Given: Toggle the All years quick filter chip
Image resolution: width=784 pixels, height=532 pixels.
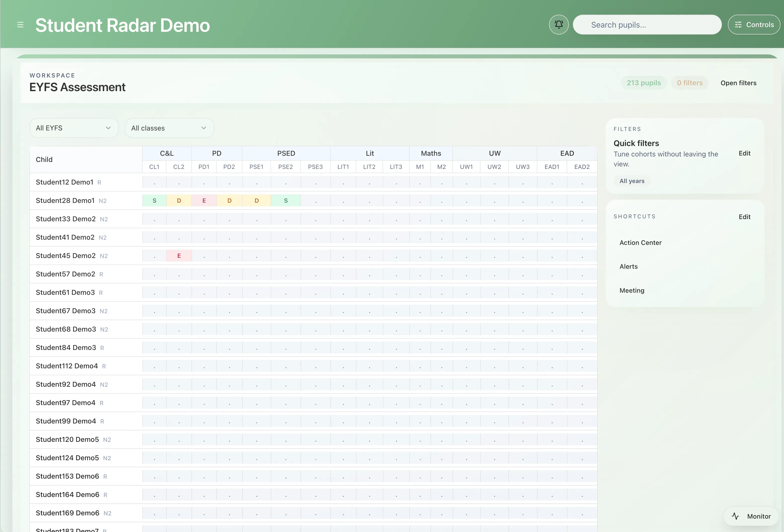Looking at the screenshot, I should click(631, 181).
